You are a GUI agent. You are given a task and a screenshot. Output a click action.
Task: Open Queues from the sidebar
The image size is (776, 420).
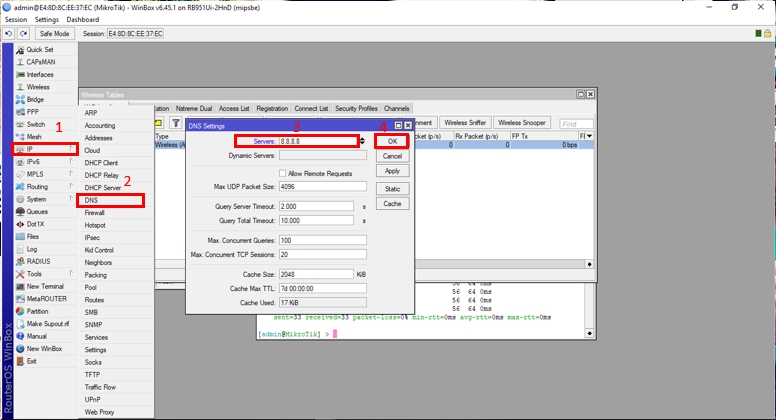click(46, 211)
